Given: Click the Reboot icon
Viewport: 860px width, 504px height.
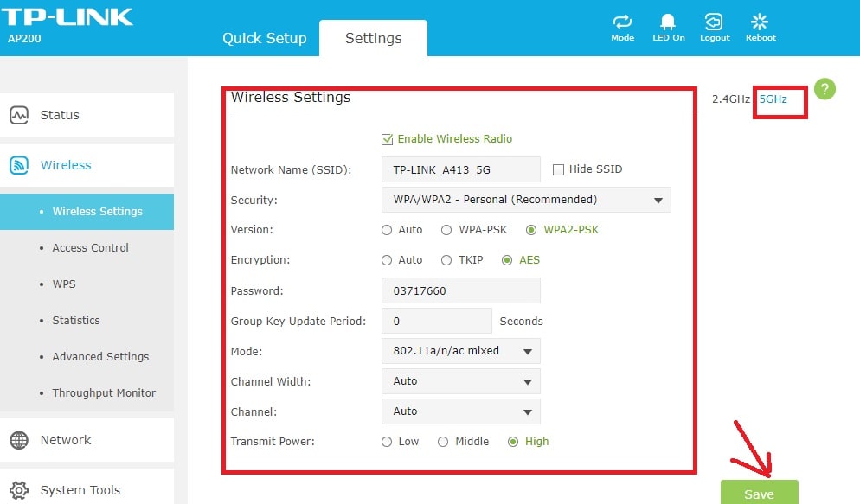Looking at the screenshot, I should (761, 23).
